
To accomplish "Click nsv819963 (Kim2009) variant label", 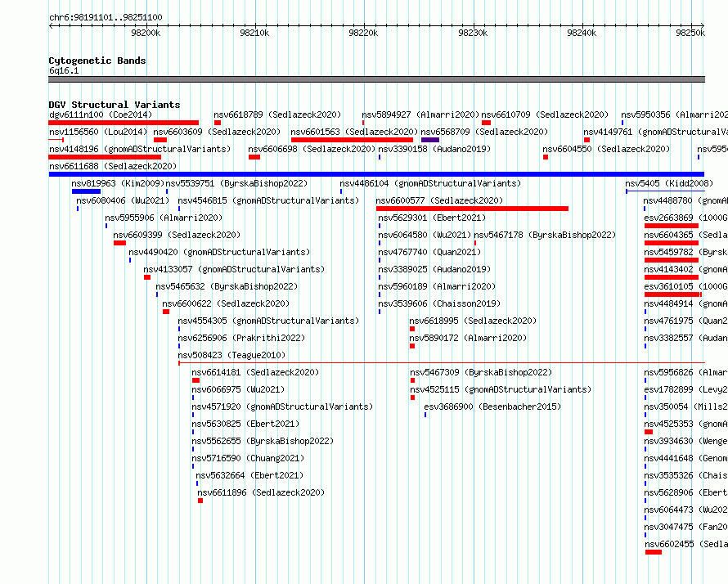I will click(x=118, y=183).
